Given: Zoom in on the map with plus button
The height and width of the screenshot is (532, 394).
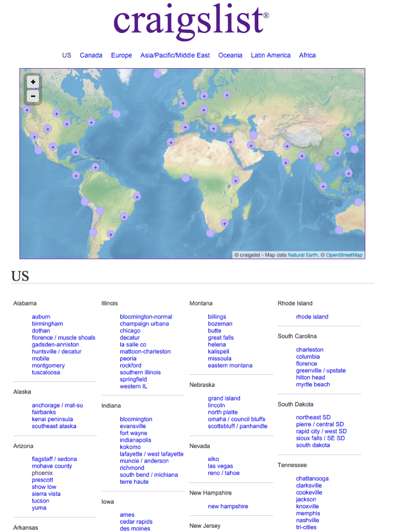Looking at the screenshot, I should point(33,82).
